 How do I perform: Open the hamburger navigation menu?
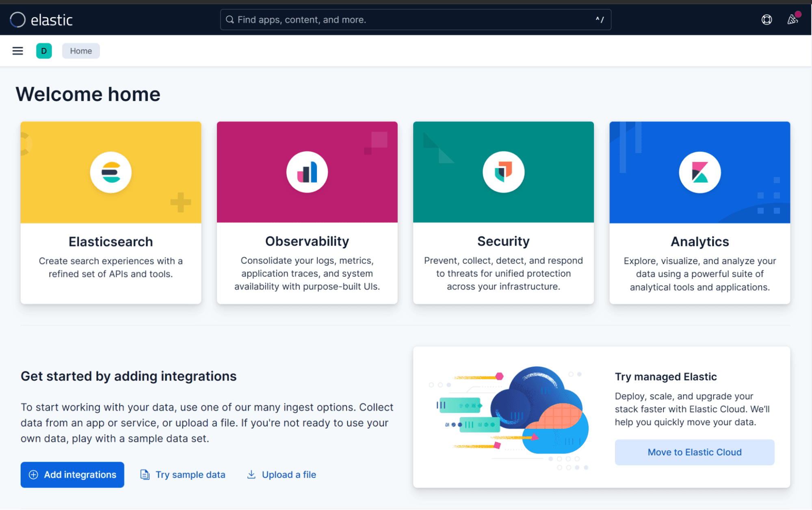click(x=17, y=51)
